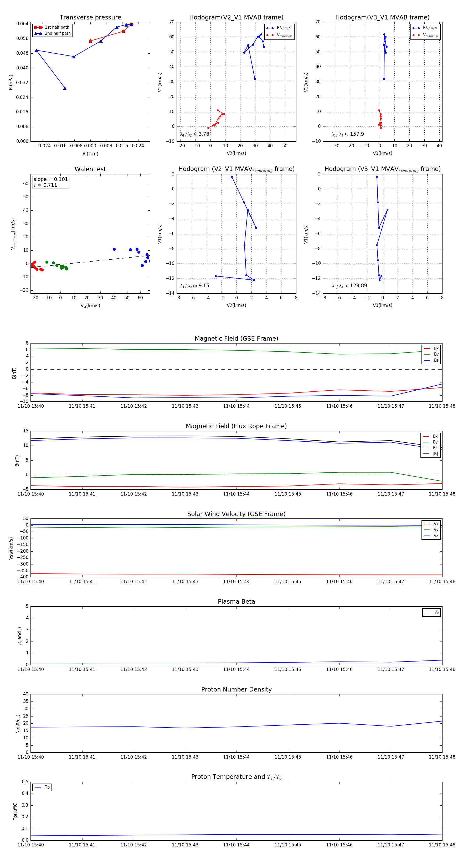
Task: Select the "Bz'" legend entry in Flux Rope plot
Action: tap(431, 448)
